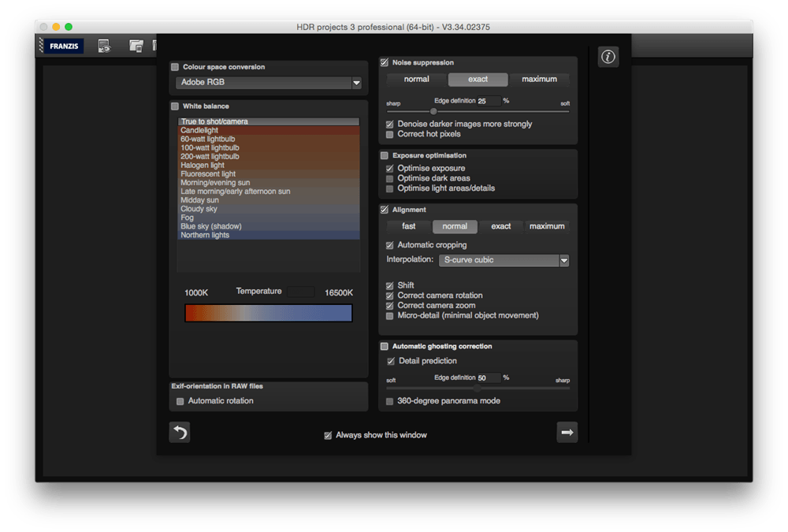
Task: Click the ghosting soft-sharp slider
Action: (478, 389)
